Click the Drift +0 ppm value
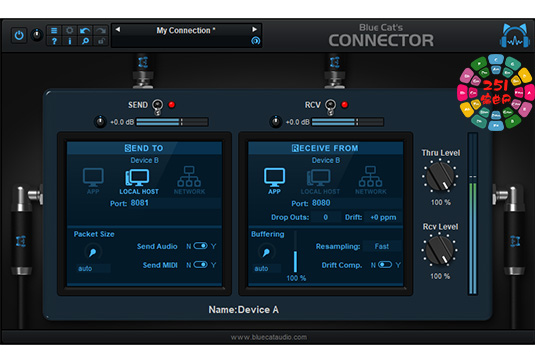Screen dimensions: 535x363 click(383, 217)
